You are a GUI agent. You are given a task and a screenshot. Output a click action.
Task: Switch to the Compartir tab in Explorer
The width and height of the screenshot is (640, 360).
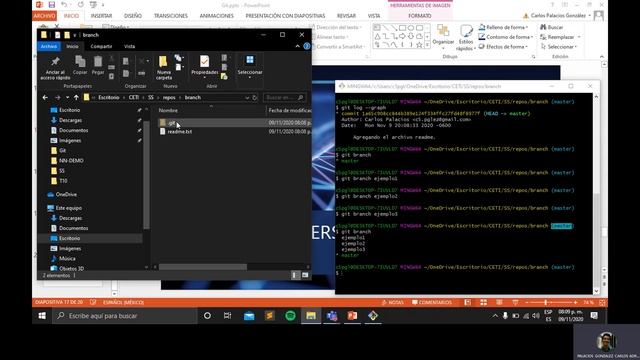coord(101,47)
